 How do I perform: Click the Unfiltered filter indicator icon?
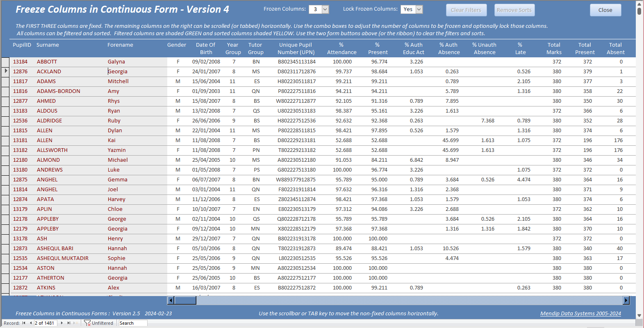click(x=87, y=323)
